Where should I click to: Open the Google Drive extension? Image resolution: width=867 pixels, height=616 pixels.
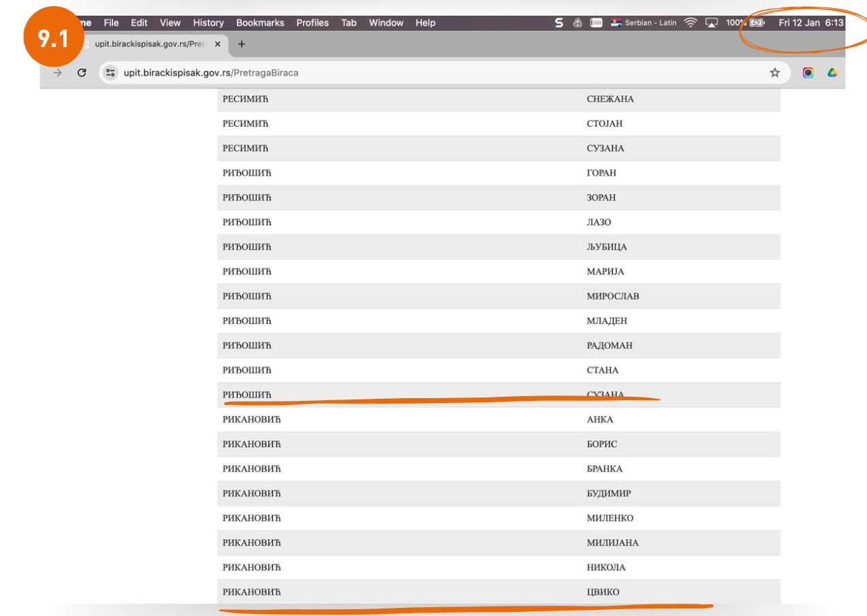pyautogui.click(x=832, y=73)
